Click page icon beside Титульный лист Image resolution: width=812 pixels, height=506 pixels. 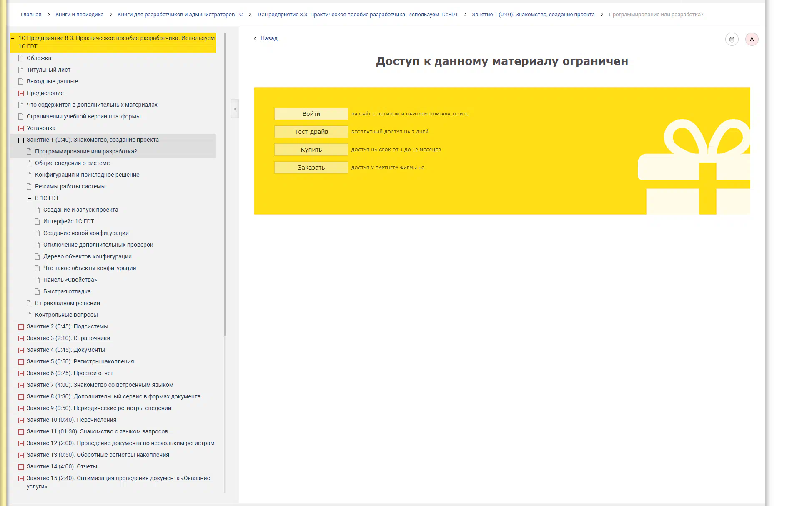tap(21, 70)
